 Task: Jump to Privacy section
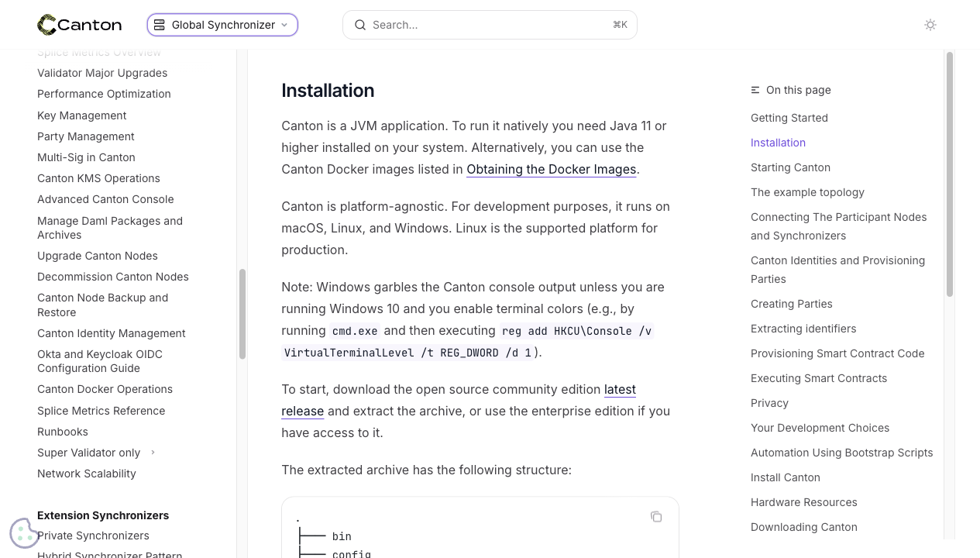click(769, 403)
